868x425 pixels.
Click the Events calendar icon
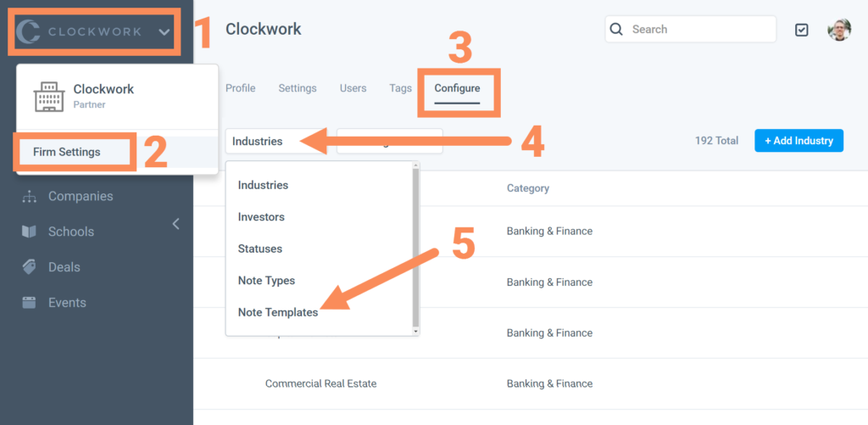[x=30, y=303]
